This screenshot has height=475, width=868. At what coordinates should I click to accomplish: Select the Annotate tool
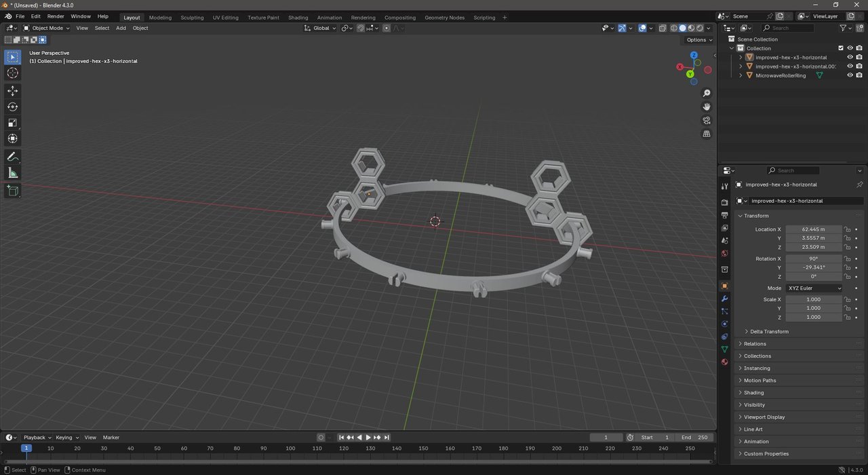[12, 157]
